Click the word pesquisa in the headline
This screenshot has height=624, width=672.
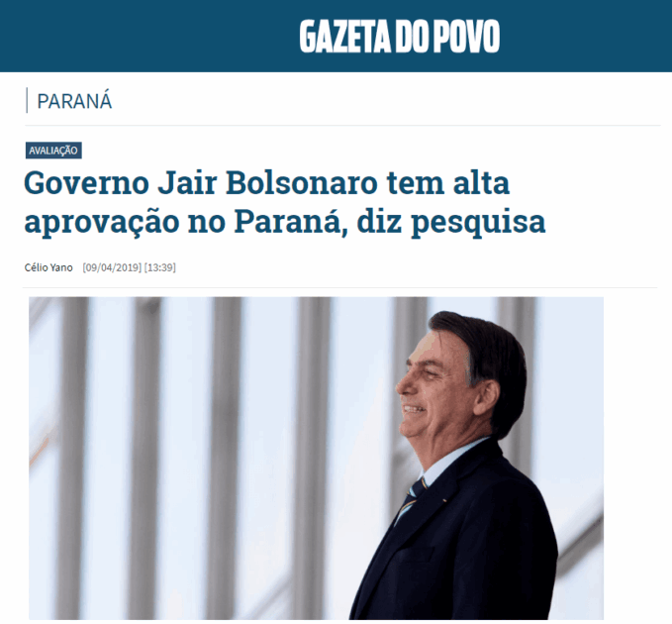coord(478,224)
